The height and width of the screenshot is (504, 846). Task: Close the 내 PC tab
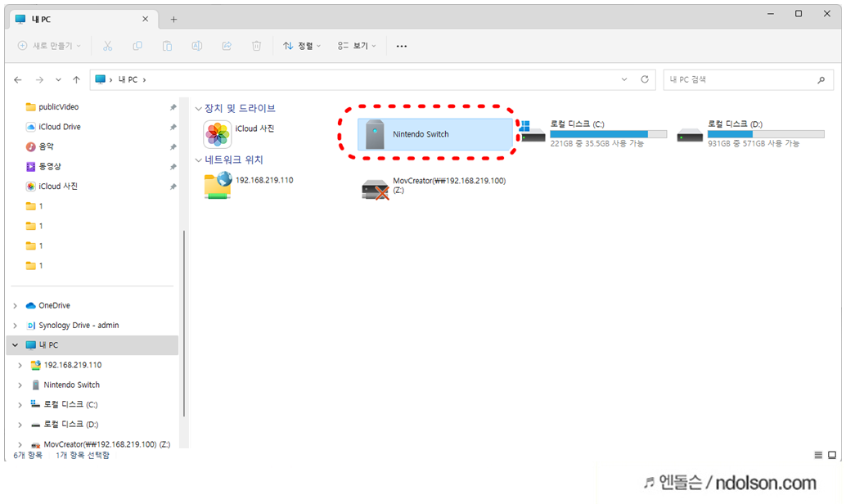click(145, 19)
